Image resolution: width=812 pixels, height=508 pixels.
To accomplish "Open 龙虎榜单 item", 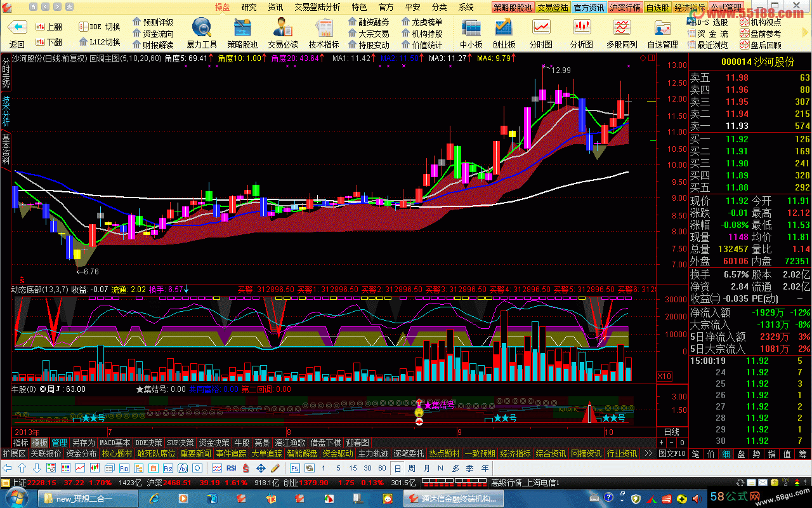I will (x=422, y=22).
